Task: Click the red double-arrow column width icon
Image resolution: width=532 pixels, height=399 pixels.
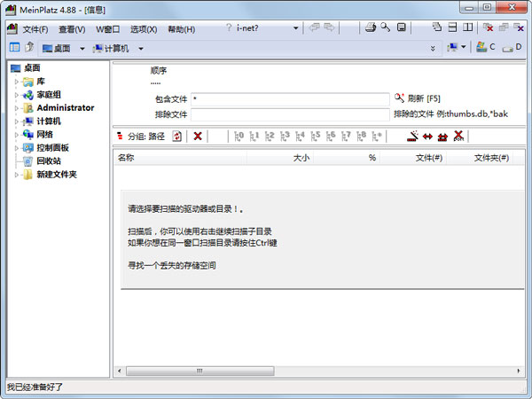Action: click(427, 137)
